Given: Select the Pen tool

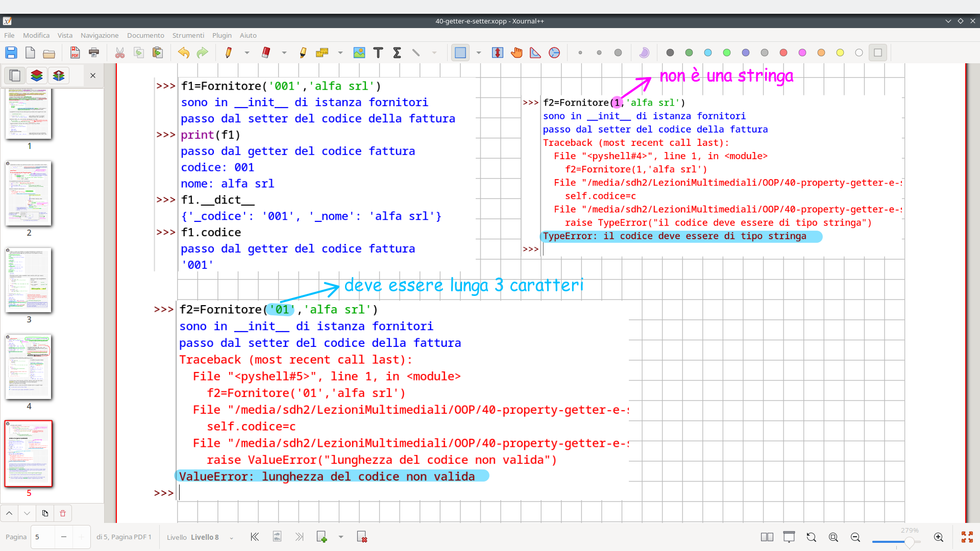Looking at the screenshot, I should pyautogui.click(x=228, y=53).
